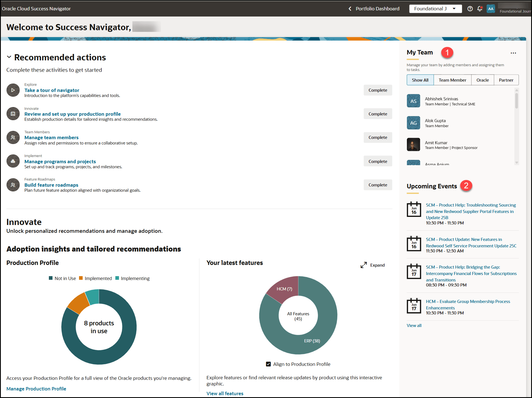Select the Partner team filter tab
Viewport: 532px width, 398px height.
pyautogui.click(x=506, y=80)
